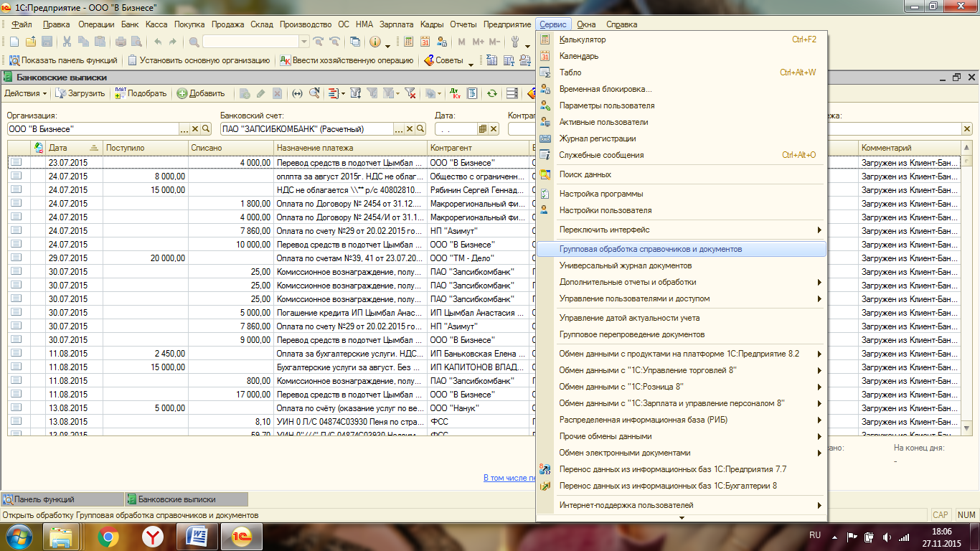The height and width of the screenshot is (551, 980).
Task: Select Групповая обработка справочников и документов
Action: (x=682, y=249)
